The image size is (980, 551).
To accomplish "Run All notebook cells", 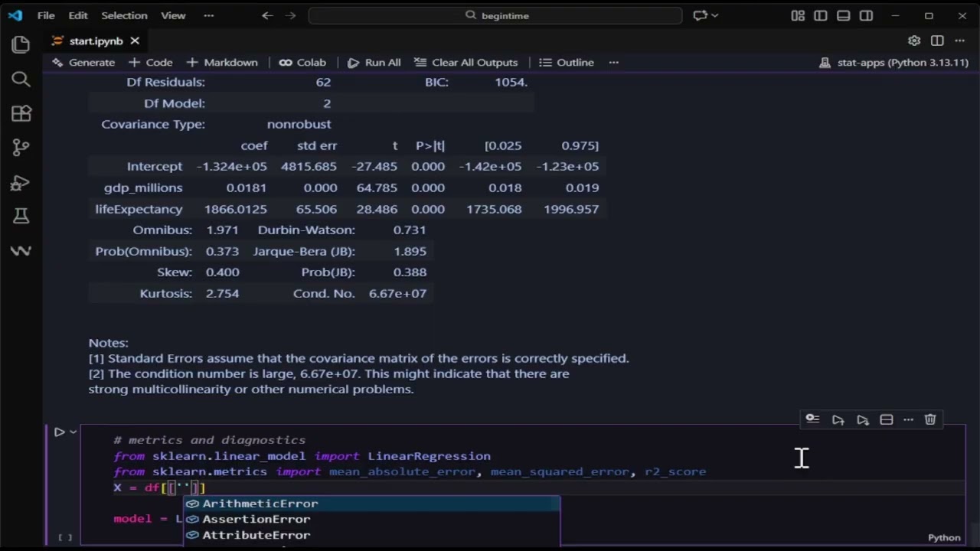I will [374, 62].
